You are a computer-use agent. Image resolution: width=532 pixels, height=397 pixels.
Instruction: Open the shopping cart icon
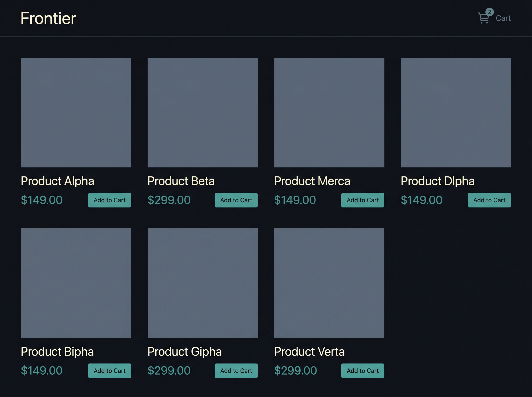pos(483,18)
